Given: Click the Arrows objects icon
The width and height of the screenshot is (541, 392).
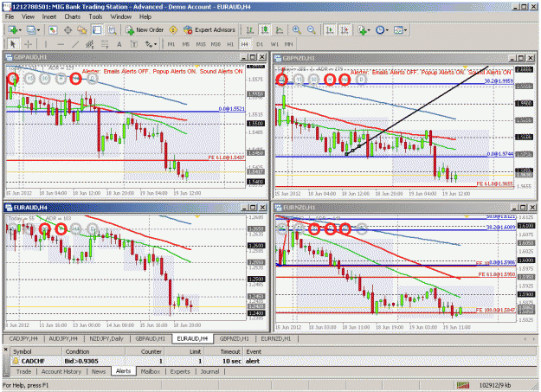Looking at the screenshot, I should [149, 44].
